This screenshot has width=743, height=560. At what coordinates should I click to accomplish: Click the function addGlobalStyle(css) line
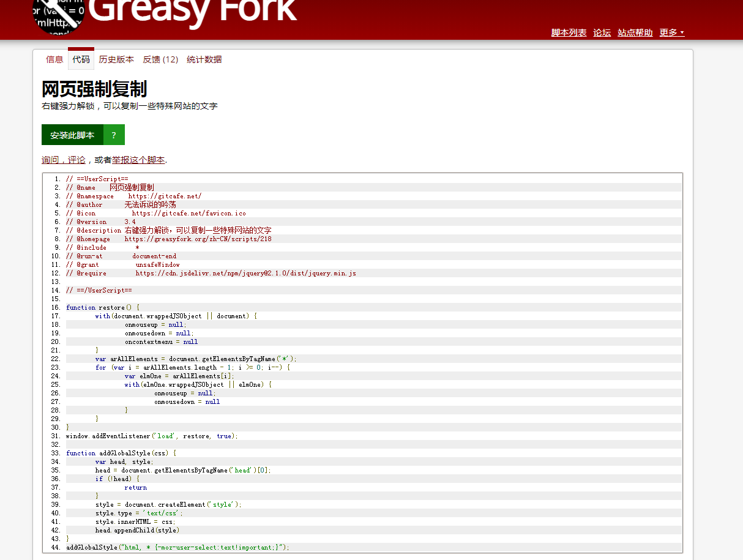[121, 453]
